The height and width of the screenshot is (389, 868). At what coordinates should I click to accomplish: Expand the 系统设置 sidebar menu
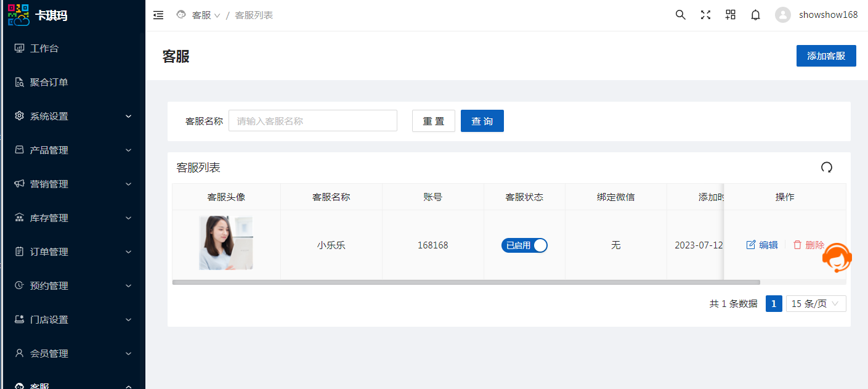click(73, 117)
